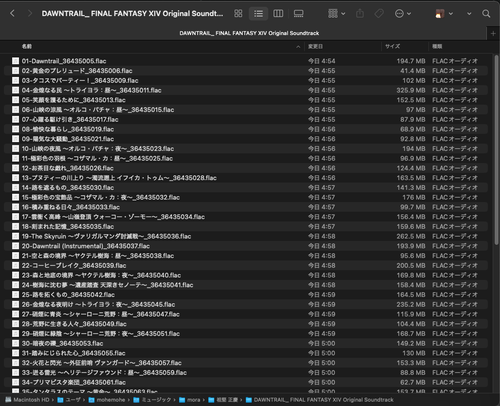Click the file icon of track 15 36435032.flac
Screen dimensions: 500x406
click(15, 197)
